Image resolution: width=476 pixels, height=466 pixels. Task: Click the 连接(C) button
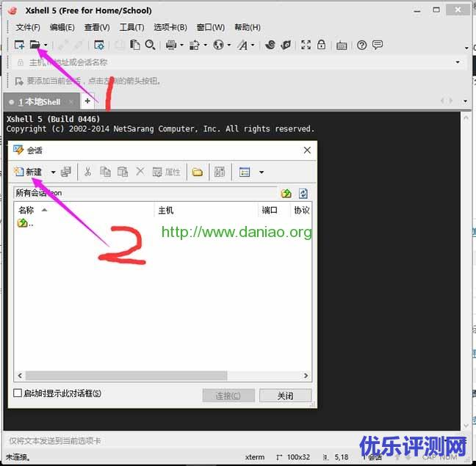point(228,396)
